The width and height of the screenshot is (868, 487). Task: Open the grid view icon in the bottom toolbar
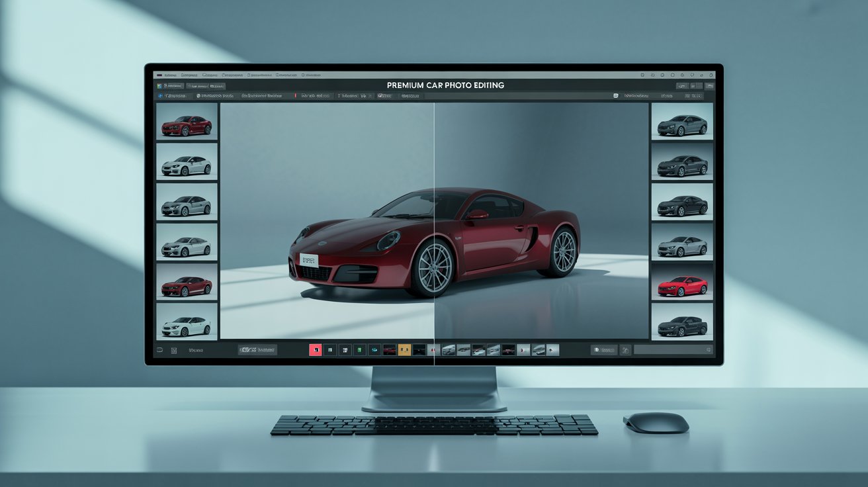tap(174, 349)
